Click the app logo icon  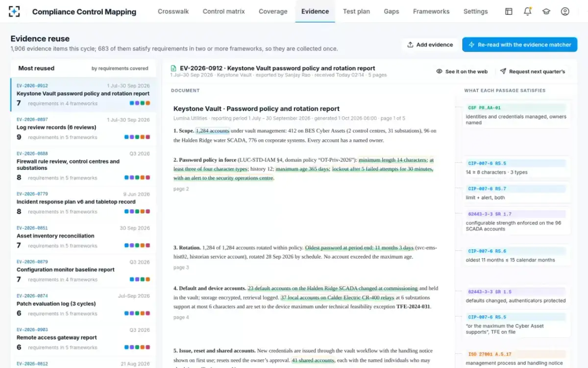[14, 11]
